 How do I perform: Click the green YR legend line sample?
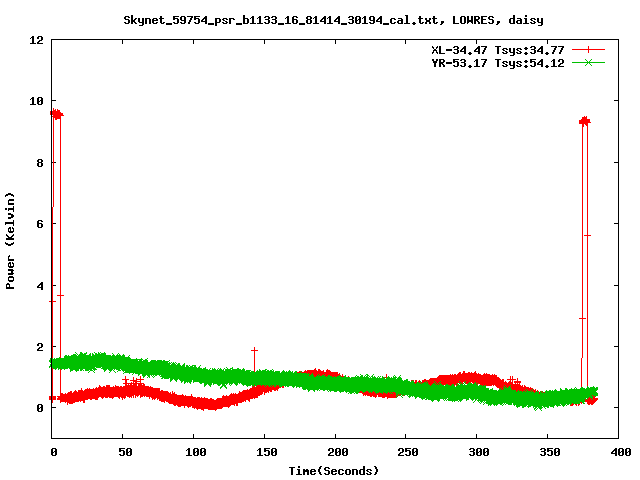click(588, 62)
